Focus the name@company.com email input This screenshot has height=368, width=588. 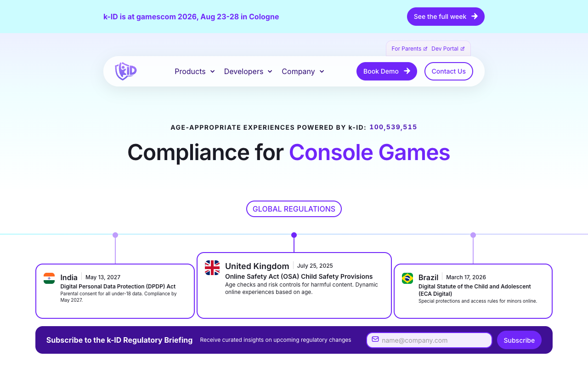(429, 340)
